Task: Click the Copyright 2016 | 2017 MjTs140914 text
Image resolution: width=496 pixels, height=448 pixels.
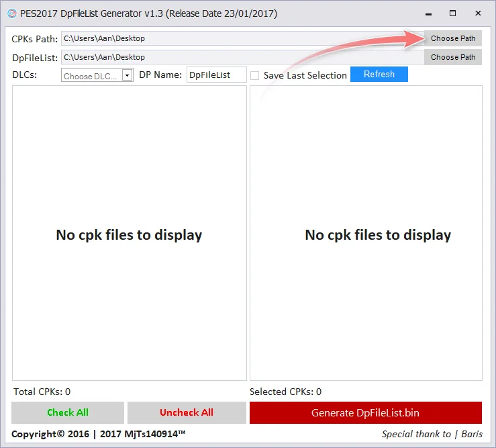Action: (99, 434)
